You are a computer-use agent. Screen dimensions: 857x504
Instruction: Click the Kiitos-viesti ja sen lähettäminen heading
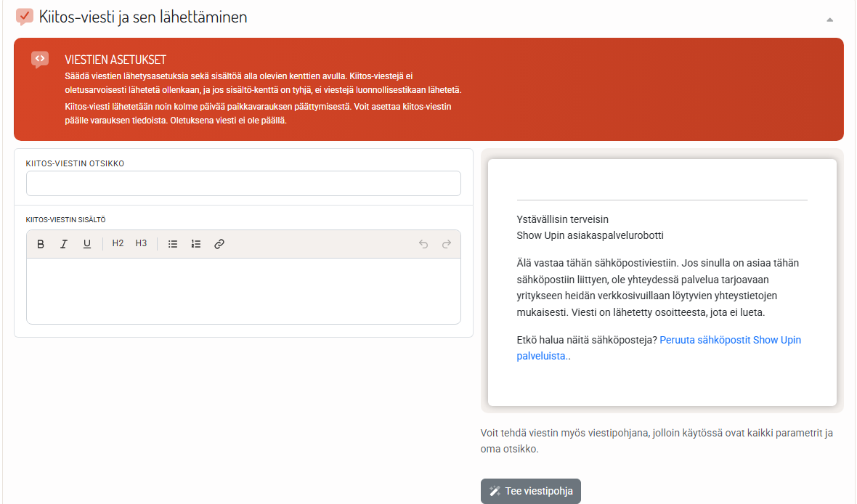click(x=143, y=17)
